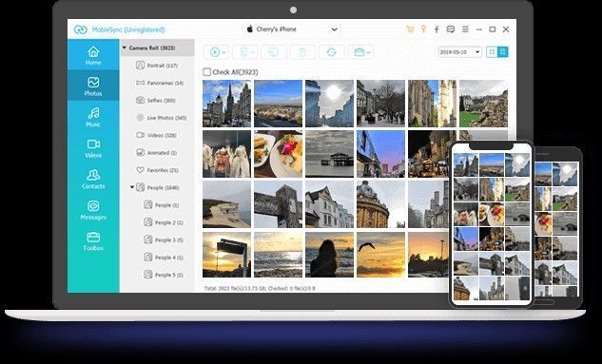Select the street sign sunset thumbnail

[x=226, y=255]
